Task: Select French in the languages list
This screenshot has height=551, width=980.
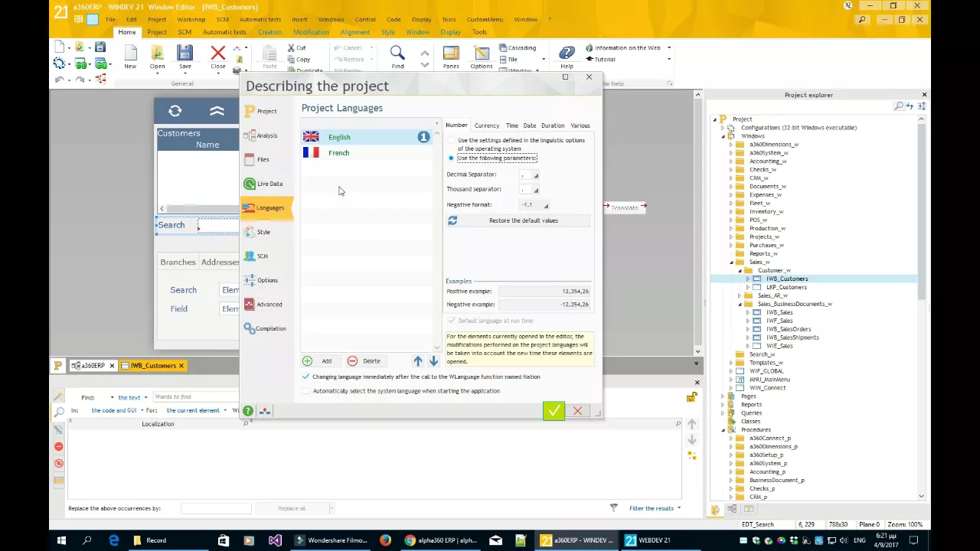Action: click(367, 153)
